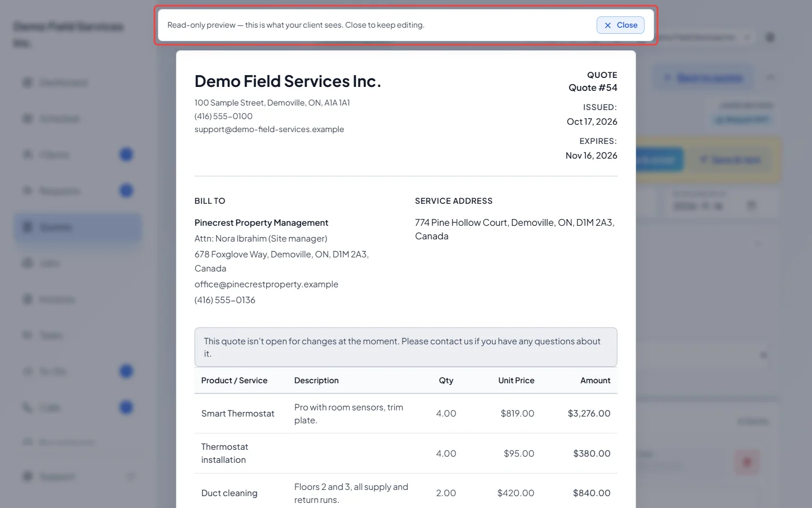Click office@pinecrestproperty.example email

click(x=266, y=284)
